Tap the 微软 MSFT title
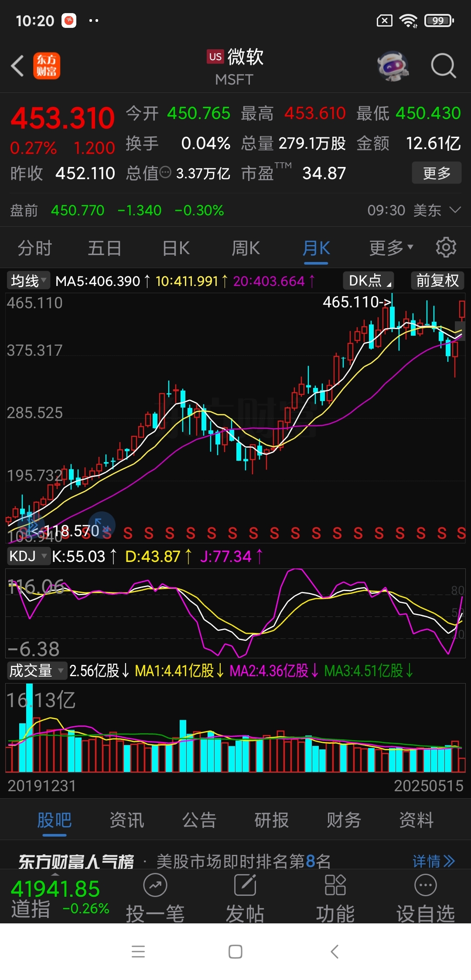 tap(235, 67)
